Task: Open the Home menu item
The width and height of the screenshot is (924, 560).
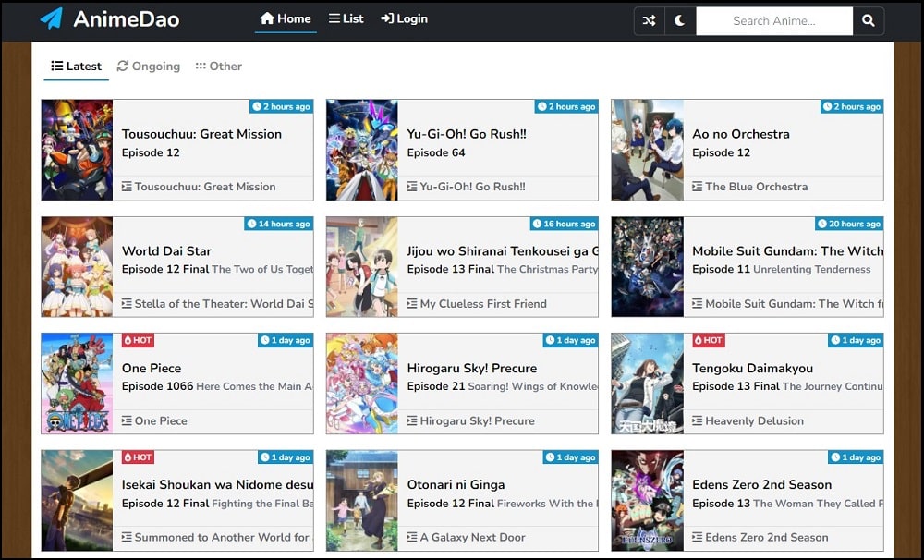Action: [286, 18]
